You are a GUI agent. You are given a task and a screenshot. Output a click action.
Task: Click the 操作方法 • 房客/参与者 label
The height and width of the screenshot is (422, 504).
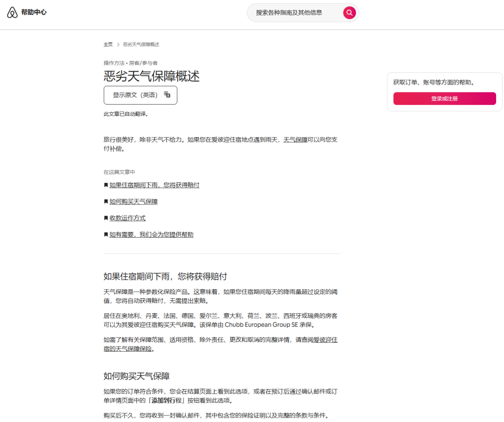pos(131,63)
